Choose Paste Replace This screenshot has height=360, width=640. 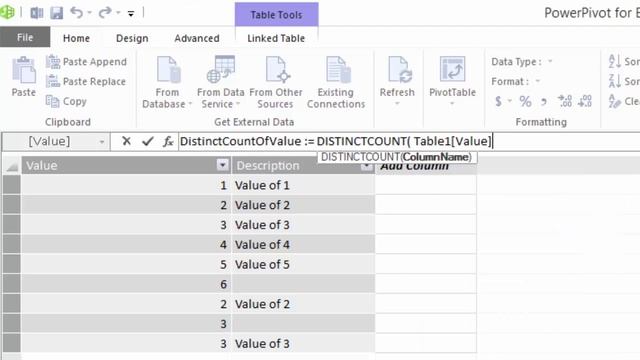coord(86,81)
